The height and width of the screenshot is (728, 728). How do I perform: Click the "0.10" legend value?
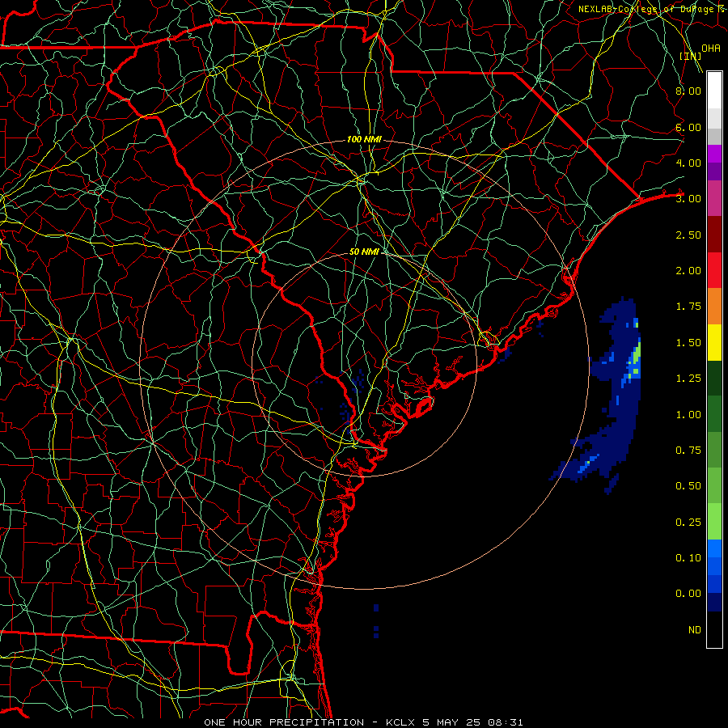[688, 558]
